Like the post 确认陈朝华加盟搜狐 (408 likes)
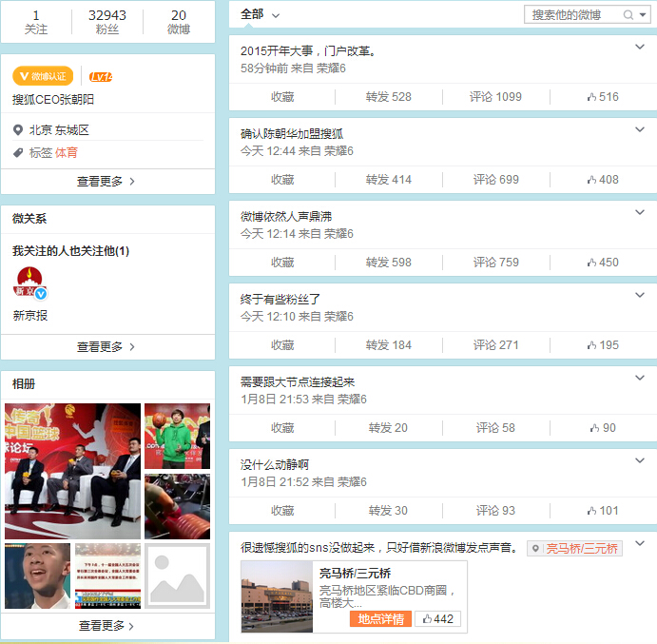The width and height of the screenshot is (657, 644). 603,180
